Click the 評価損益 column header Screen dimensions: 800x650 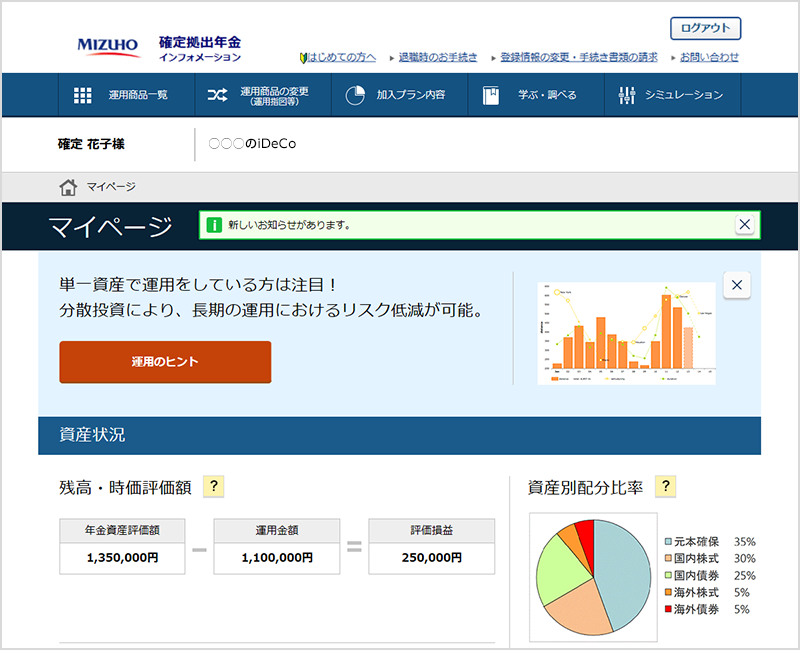(432, 531)
